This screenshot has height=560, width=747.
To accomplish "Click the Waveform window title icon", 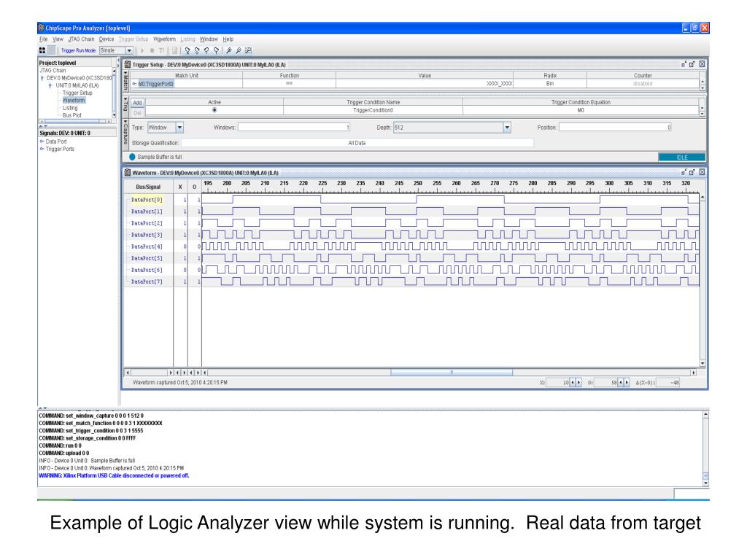I will point(128,172).
